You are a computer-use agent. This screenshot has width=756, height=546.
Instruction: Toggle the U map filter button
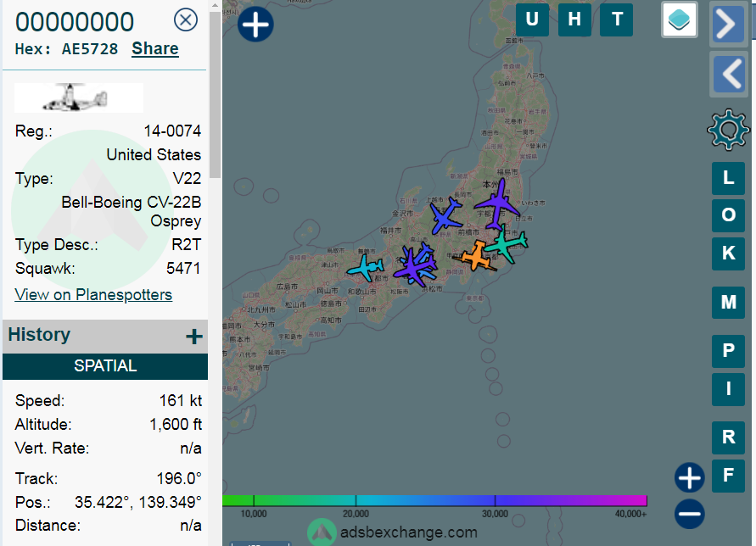[532, 19]
